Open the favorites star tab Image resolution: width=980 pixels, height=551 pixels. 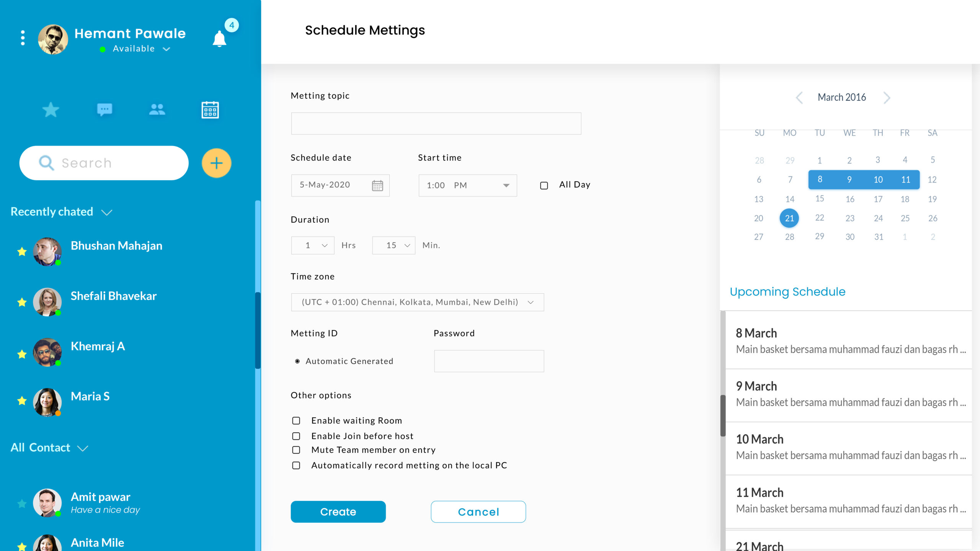click(51, 110)
